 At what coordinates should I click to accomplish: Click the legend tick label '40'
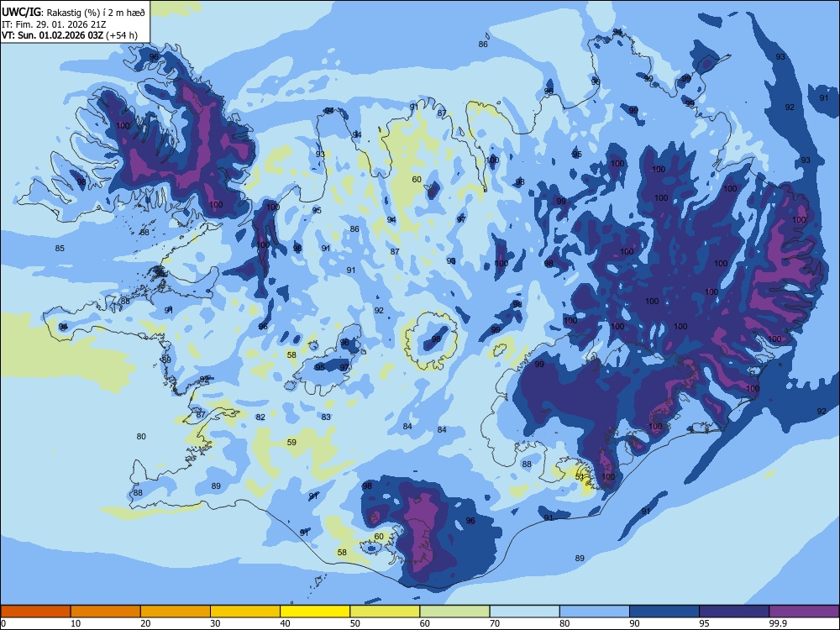click(285, 623)
